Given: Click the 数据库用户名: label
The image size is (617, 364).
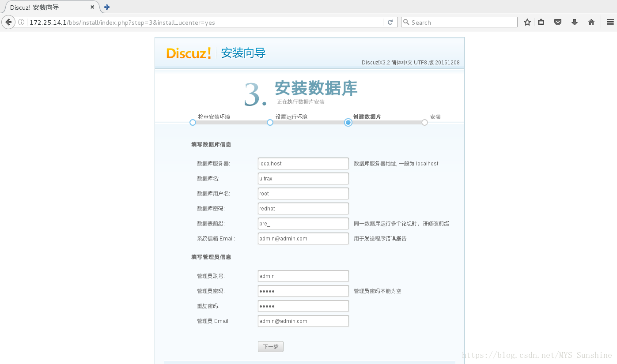Looking at the screenshot, I should click(213, 193).
